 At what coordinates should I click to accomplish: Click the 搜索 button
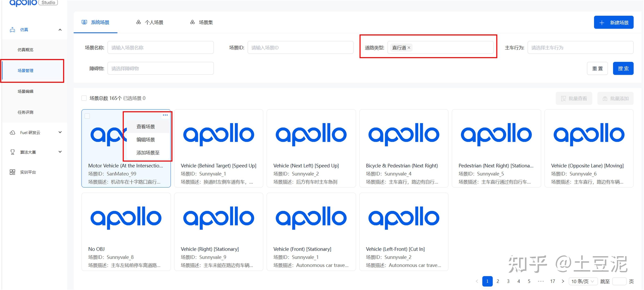(623, 68)
